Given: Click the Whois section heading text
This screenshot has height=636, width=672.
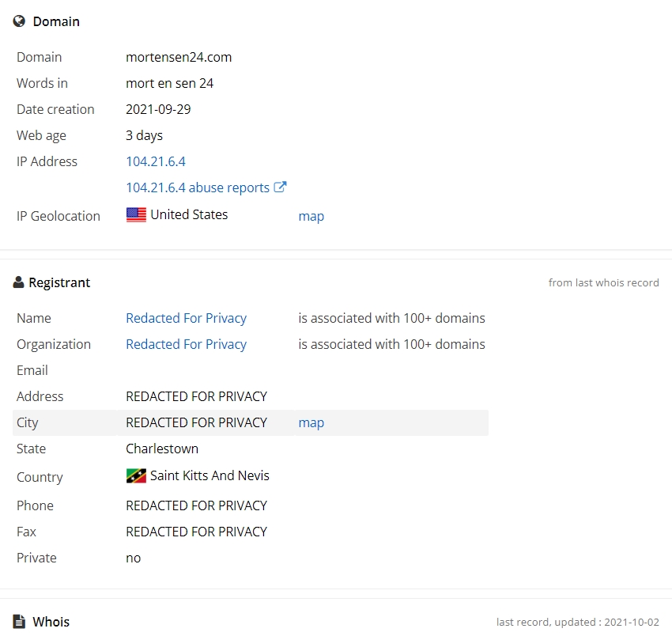Looking at the screenshot, I should 51,622.
